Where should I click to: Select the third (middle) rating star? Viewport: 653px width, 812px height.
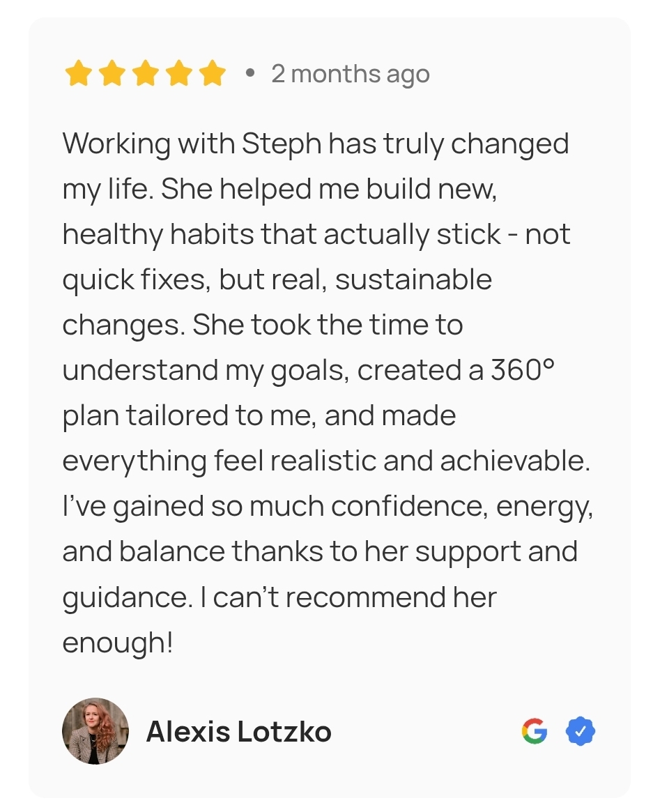[x=146, y=73]
